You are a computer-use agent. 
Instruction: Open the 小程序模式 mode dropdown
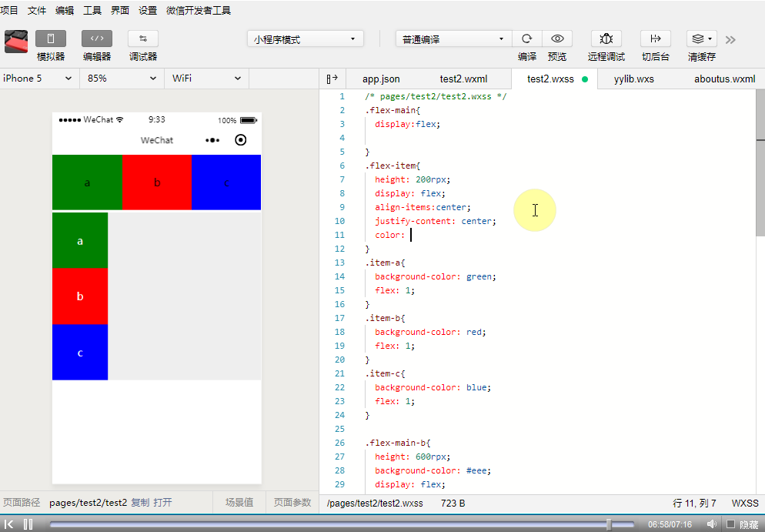(306, 39)
